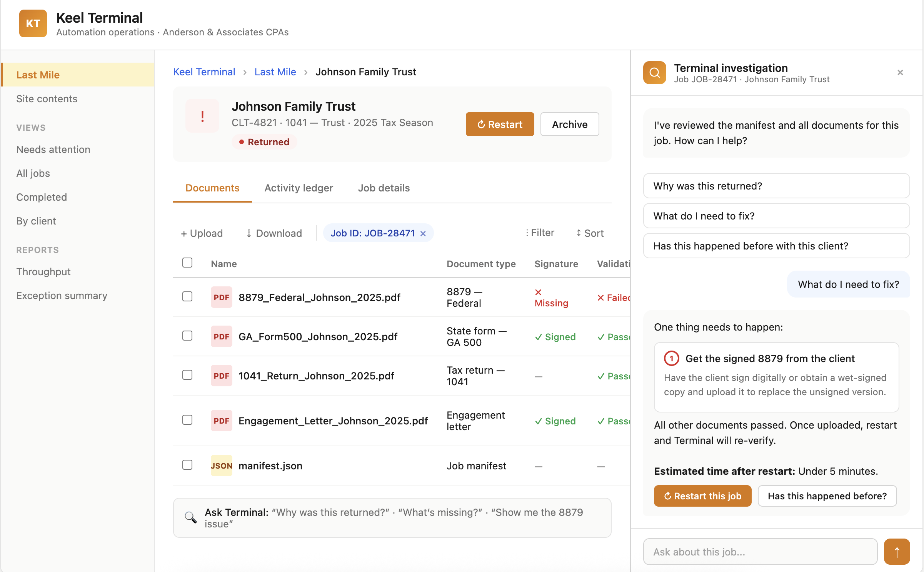Click the KT Keel Terminal logo
Viewport: 924px width, 572px height.
33,24
